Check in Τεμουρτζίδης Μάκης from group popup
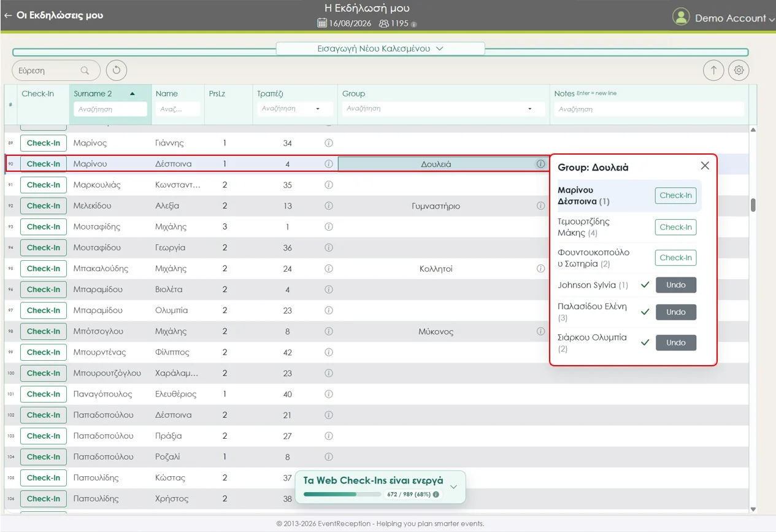776x532 pixels. click(675, 227)
